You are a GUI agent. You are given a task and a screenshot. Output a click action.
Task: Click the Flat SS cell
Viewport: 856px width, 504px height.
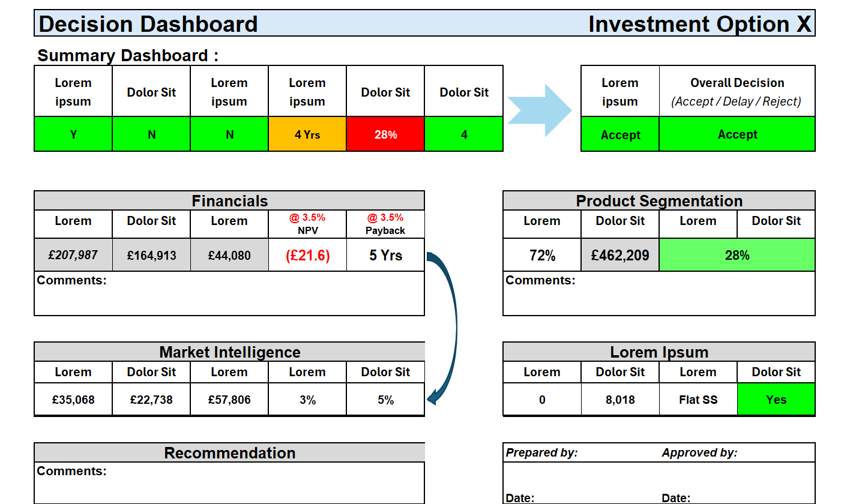(x=698, y=400)
